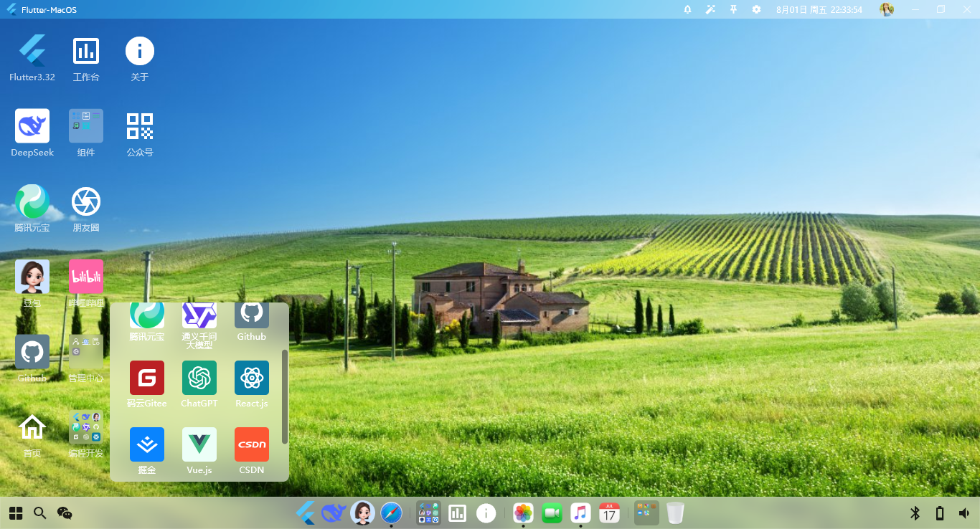Image resolution: width=980 pixels, height=529 pixels.
Task: Open the Trash in the dock
Action: coord(675,513)
